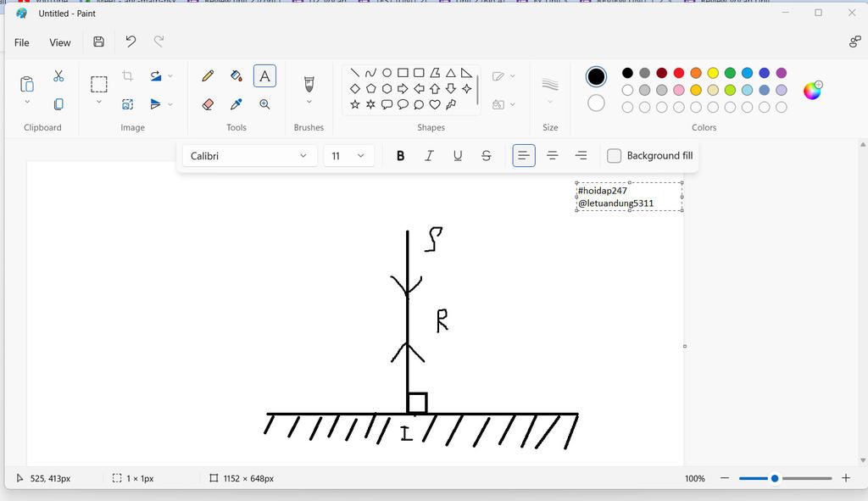Click the Copy icon
This screenshot has height=501, width=868.
58,104
